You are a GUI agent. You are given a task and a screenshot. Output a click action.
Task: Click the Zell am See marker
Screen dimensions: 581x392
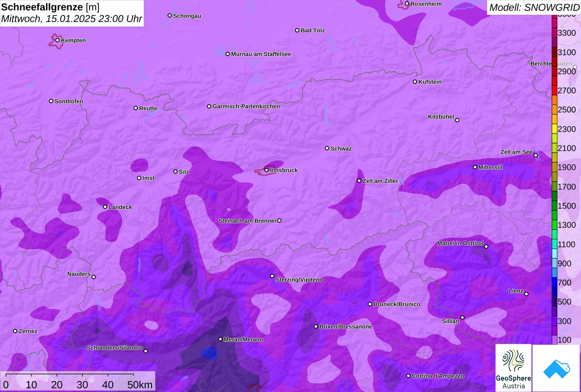point(536,156)
